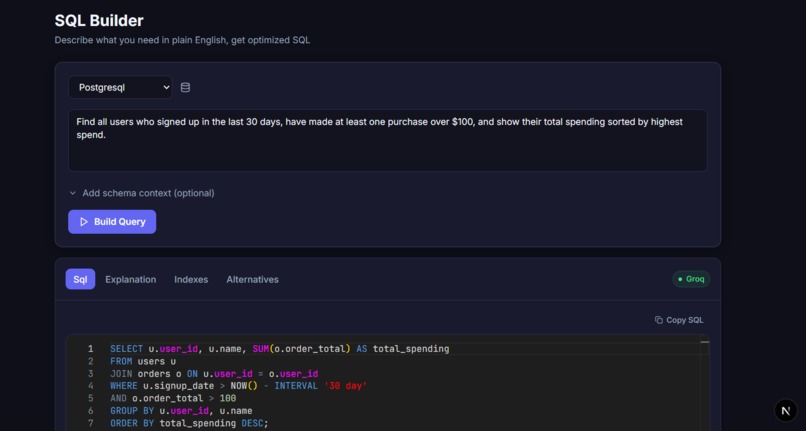Switch to the Explanation tab
The image size is (806, 431).
click(131, 279)
